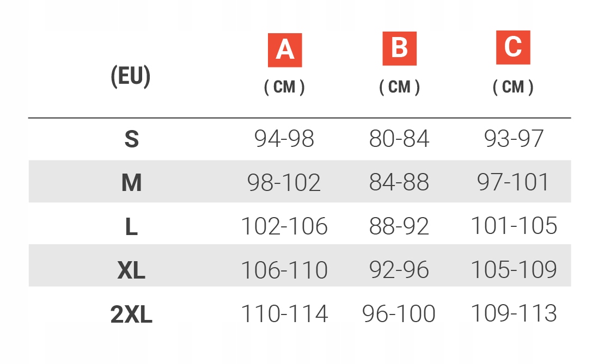
Task: Choose the L size row label
Action: coord(131,226)
